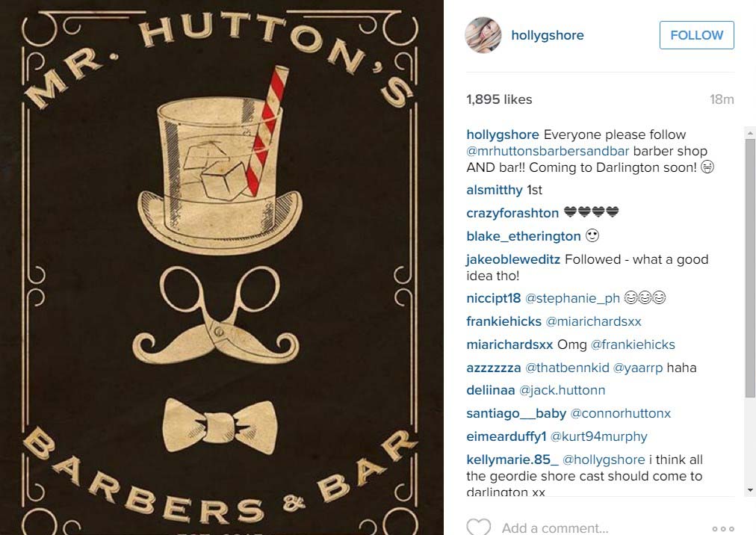This screenshot has width=756, height=535.
Task: Open the 18m post timestamp
Action: tap(722, 99)
